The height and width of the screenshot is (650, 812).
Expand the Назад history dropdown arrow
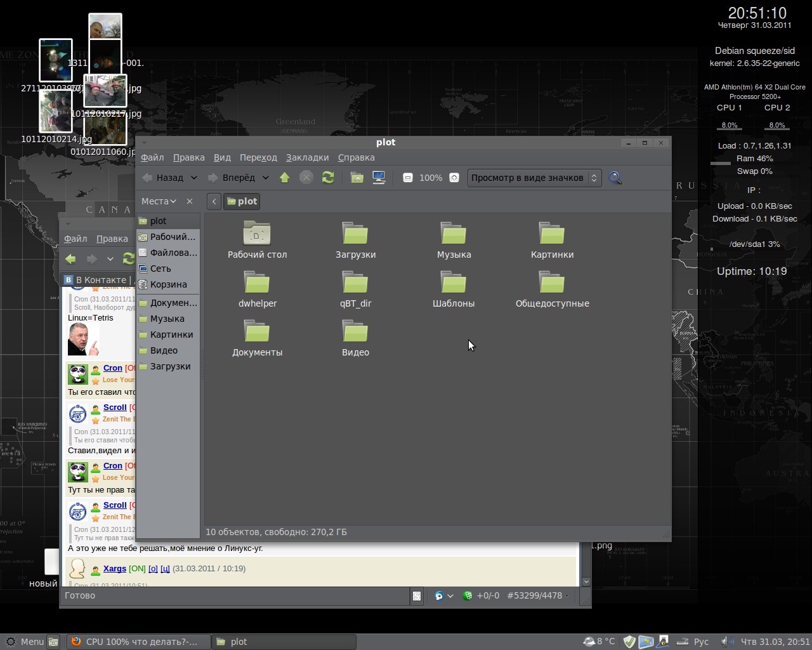tap(194, 178)
